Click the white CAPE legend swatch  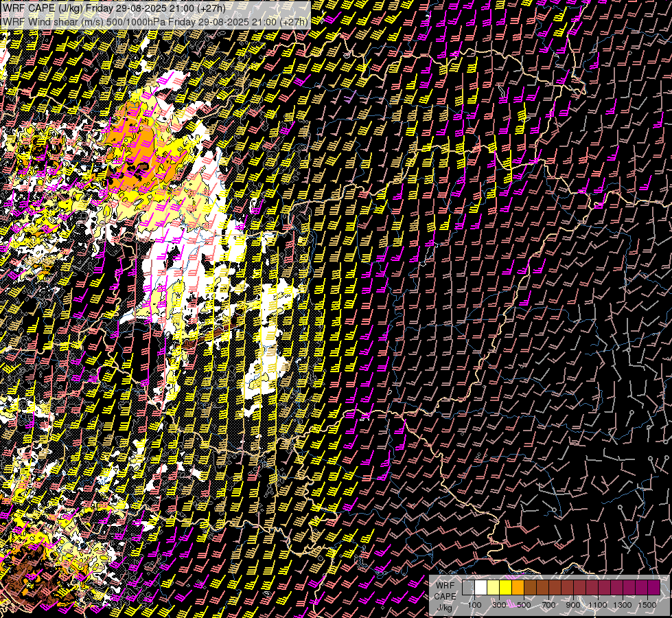(x=481, y=588)
